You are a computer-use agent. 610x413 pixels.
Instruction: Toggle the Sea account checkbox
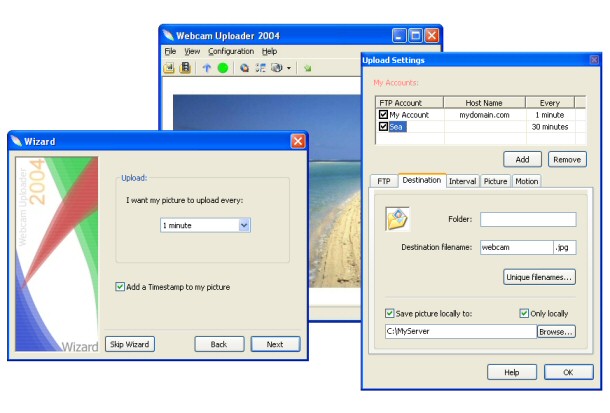383,126
